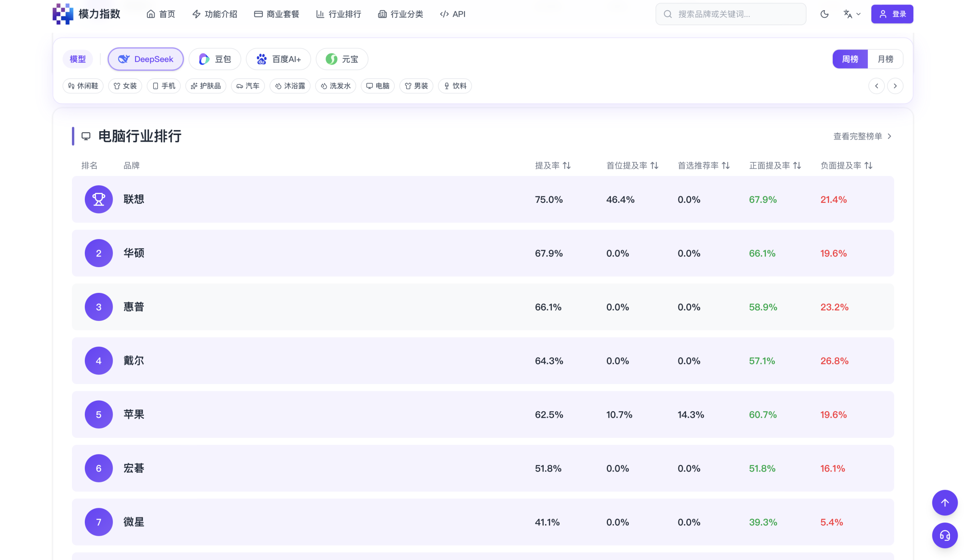Click the rank 6 badge for 宏碁

99,468
